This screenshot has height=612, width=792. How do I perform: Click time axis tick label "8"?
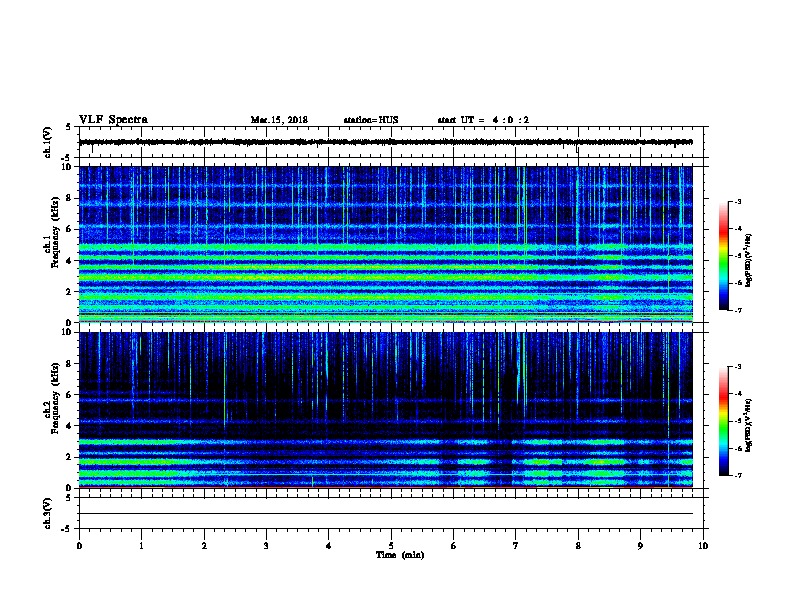click(578, 546)
